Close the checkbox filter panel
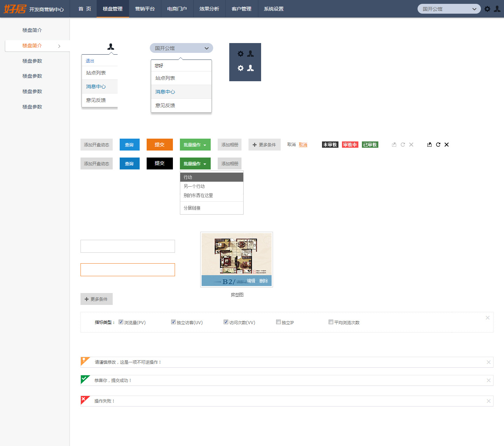The height and width of the screenshot is (446, 504). coord(488,318)
